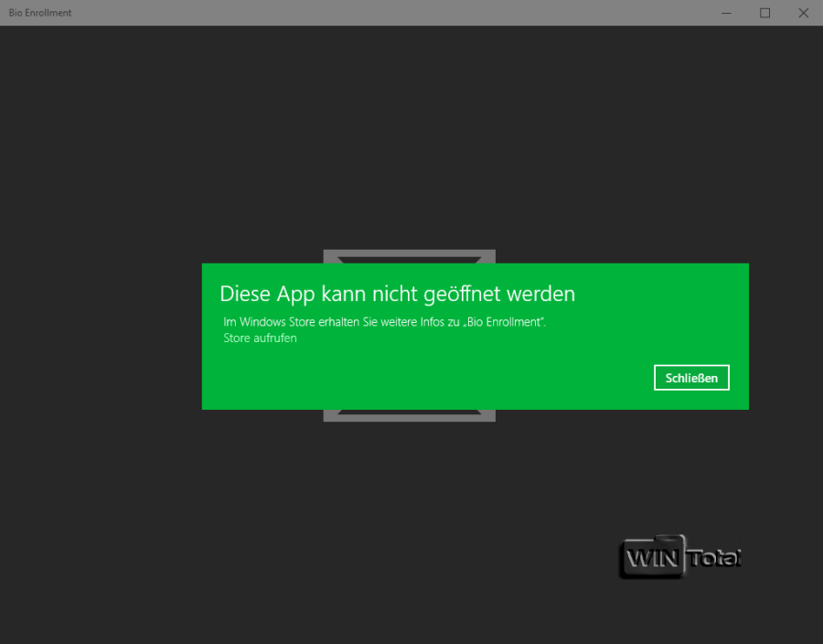Select the Bio Enrollment title bar text

coord(40,12)
